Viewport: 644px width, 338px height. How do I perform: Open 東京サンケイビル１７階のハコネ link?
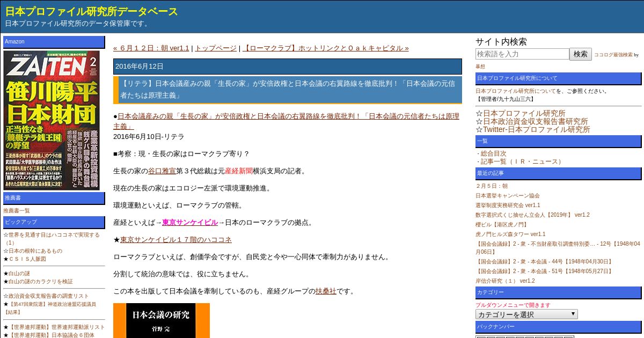pyautogui.click(x=176, y=240)
